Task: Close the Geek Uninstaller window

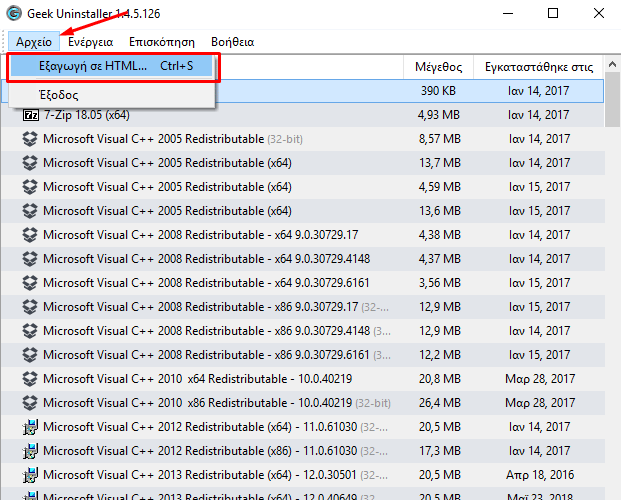Action: click(x=599, y=13)
